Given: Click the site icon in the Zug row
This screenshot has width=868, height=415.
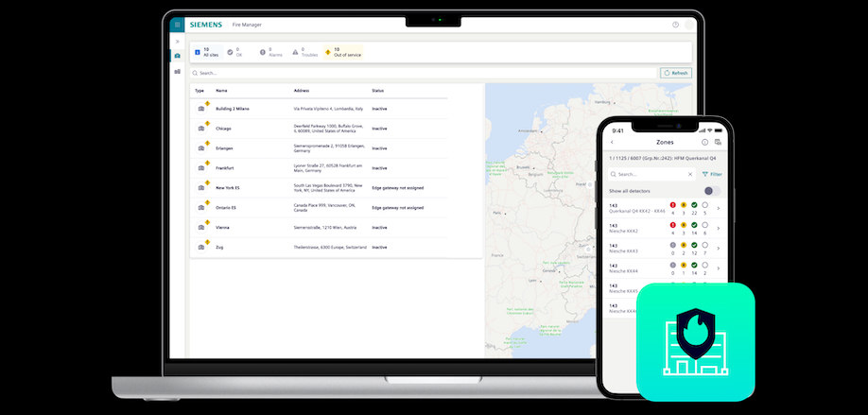Looking at the screenshot, I should coord(201,248).
